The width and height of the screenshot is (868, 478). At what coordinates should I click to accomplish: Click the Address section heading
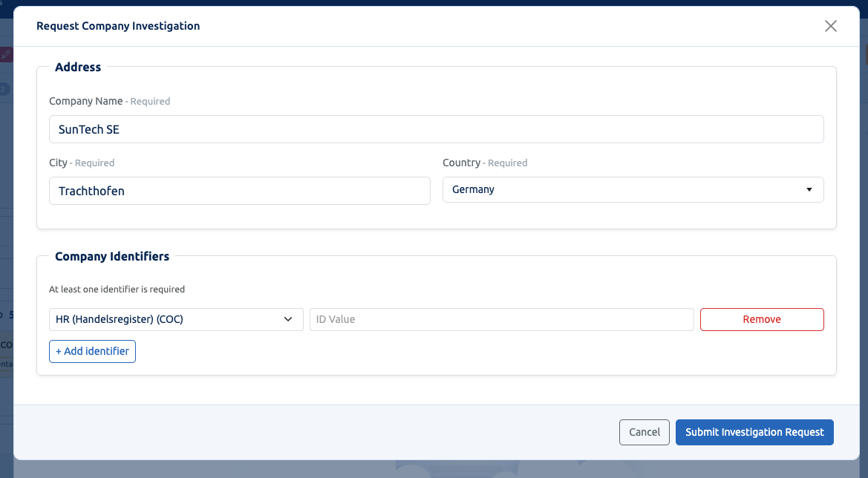coord(78,67)
